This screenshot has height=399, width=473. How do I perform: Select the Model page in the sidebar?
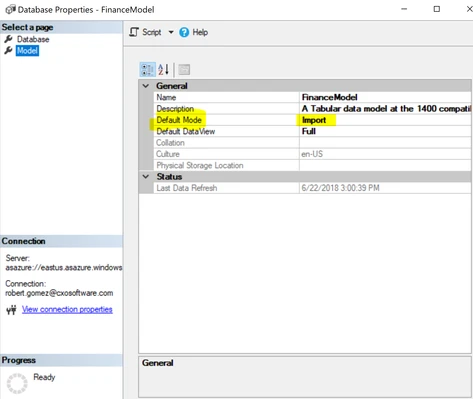[x=27, y=51]
